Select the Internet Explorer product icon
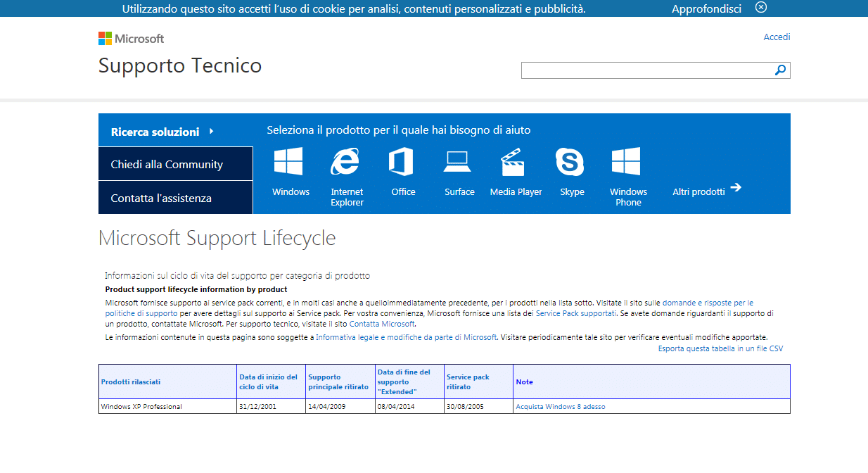Viewport: 868px width, 473px height. [345, 161]
